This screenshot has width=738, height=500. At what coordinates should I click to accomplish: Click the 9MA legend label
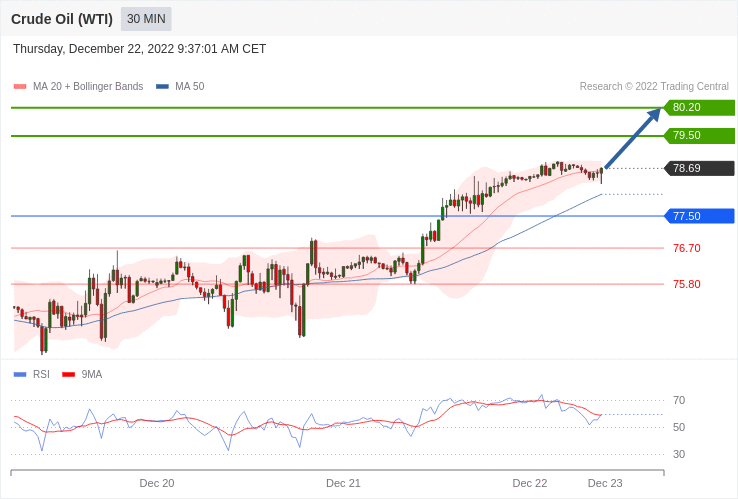[x=92, y=375]
